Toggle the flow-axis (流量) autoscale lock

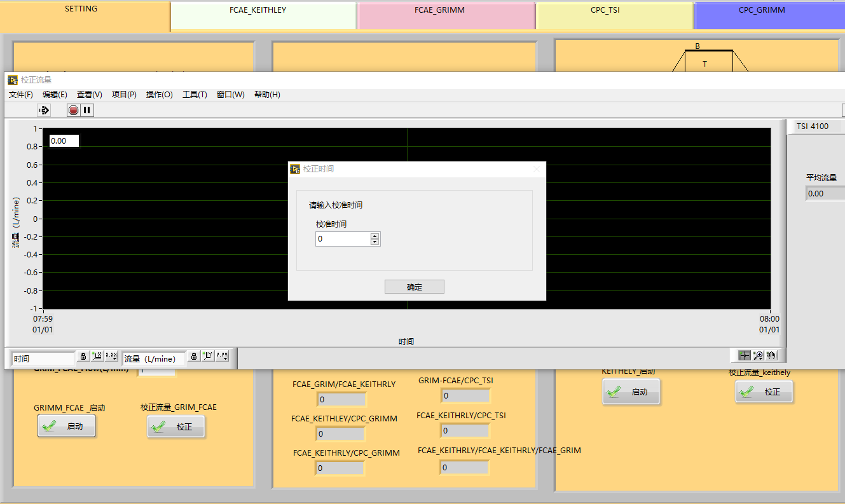[x=194, y=356]
